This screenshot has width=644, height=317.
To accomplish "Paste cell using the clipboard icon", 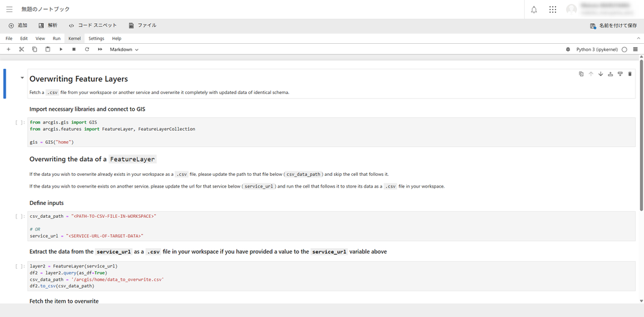I will click(48, 49).
